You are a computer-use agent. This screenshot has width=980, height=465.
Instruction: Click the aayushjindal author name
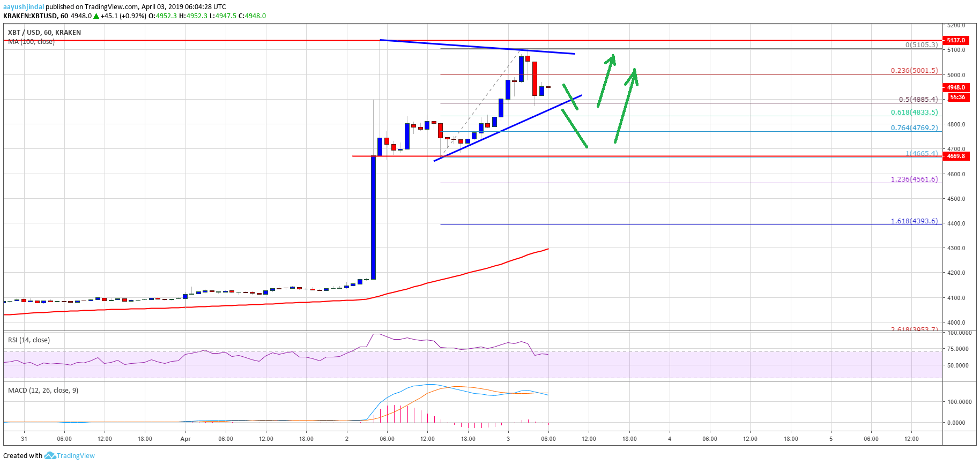[24, 7]
